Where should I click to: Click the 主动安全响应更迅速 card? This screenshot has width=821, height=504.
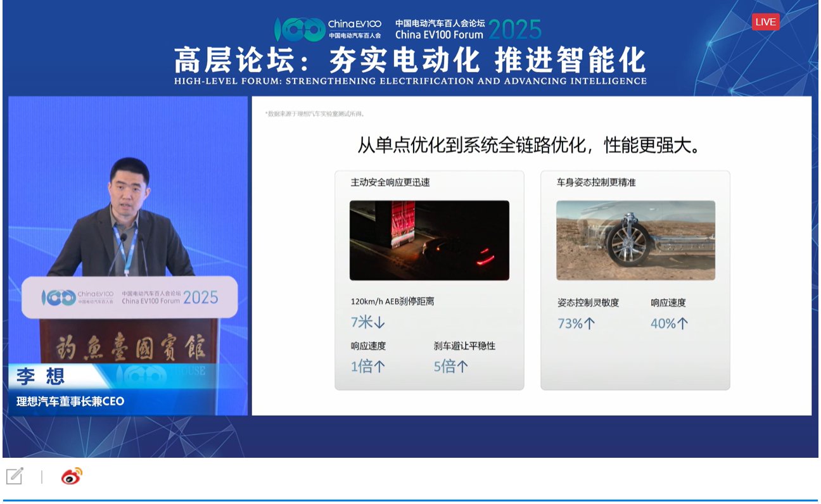click(x=430, y=279)
